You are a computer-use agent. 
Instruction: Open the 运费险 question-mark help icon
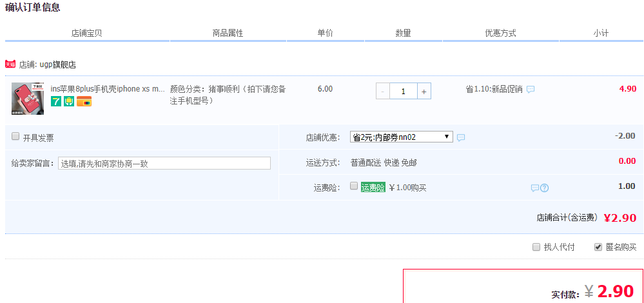[545, 188]
